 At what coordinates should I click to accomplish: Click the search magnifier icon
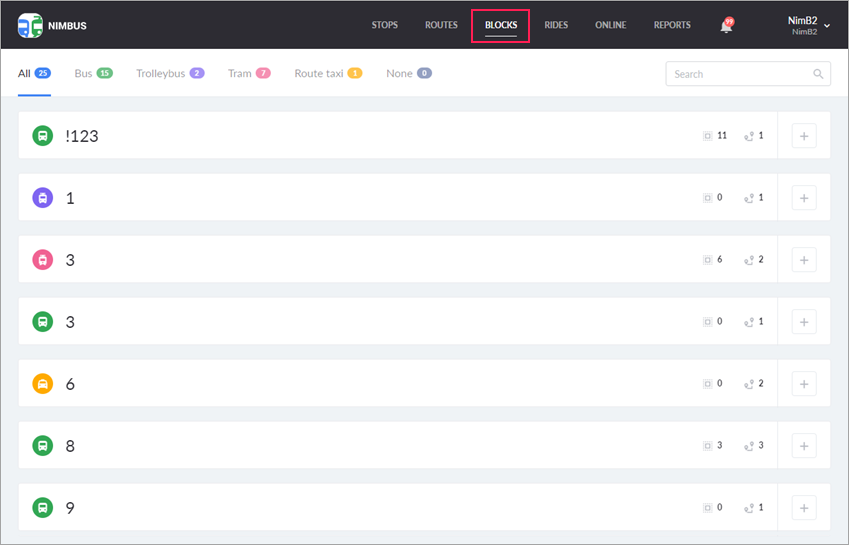point(818,74)
